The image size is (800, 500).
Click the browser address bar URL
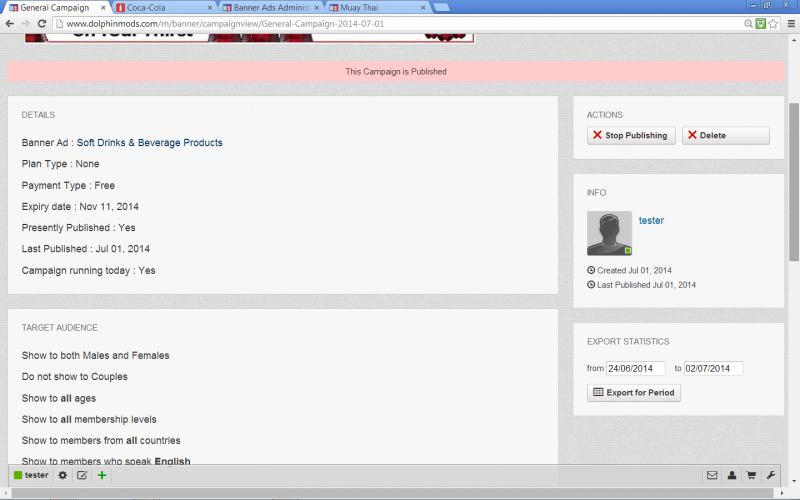[x=225, y=23]
